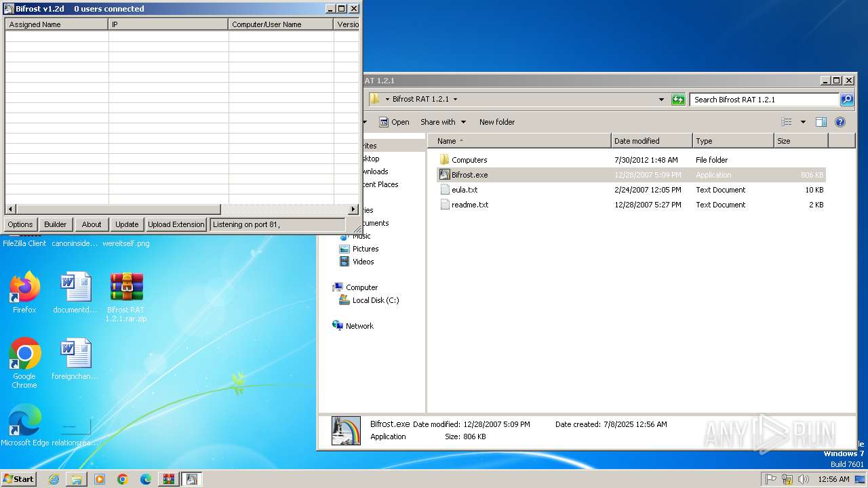Sort files by Size column header
Screen dimensions: 868x488
(801, 141)
